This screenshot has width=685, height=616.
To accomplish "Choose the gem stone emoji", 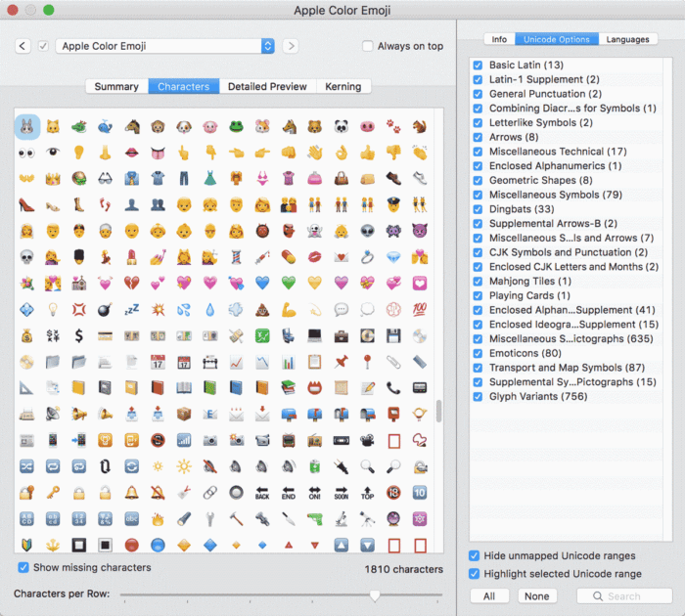I will tap(393, 257).
